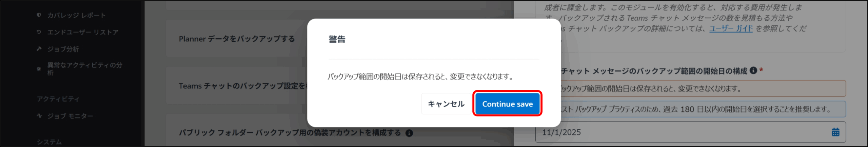
Task: Open 異常なアクティビティの分析 menu item
Action: tap(85, 69)
